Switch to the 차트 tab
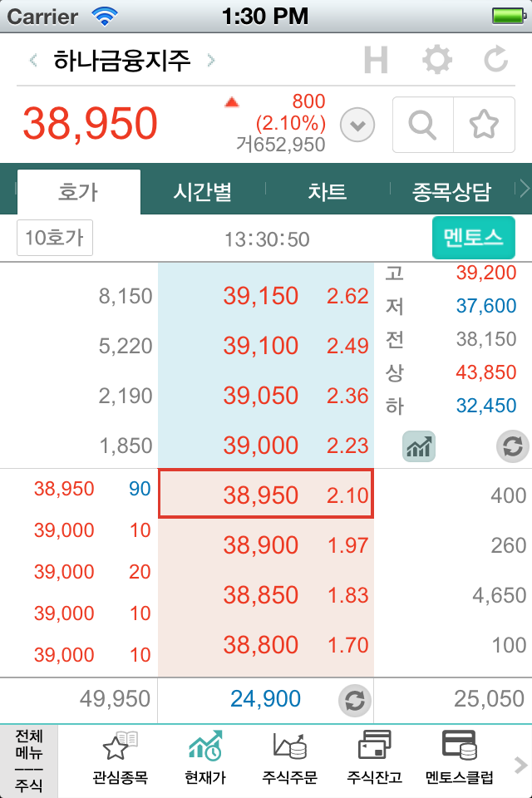 [328, 193]
